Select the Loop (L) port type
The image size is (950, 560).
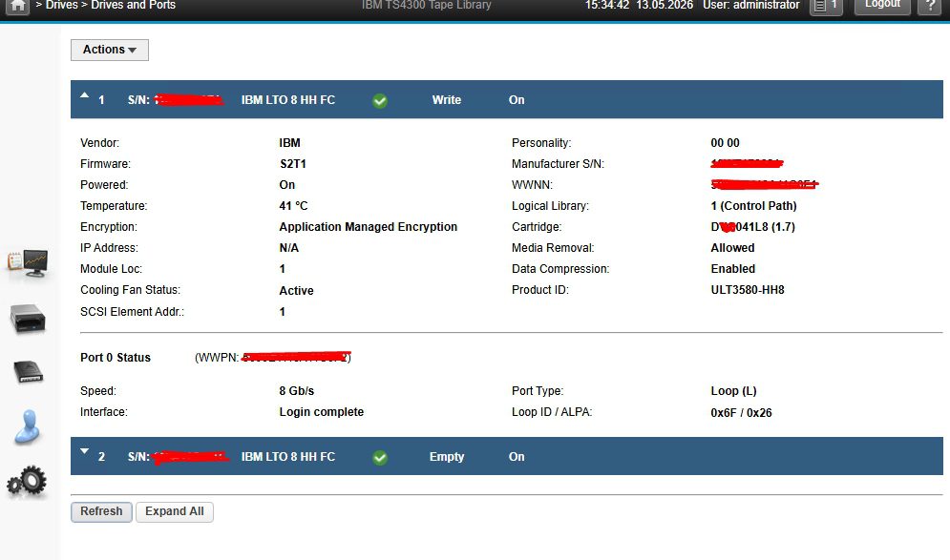pos(733,391)
